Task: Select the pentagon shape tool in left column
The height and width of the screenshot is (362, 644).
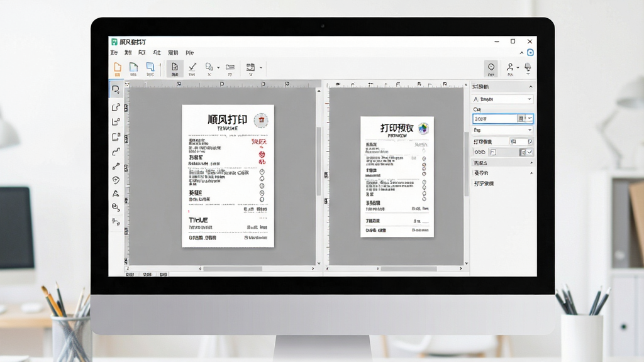Action: click(116, 180)
